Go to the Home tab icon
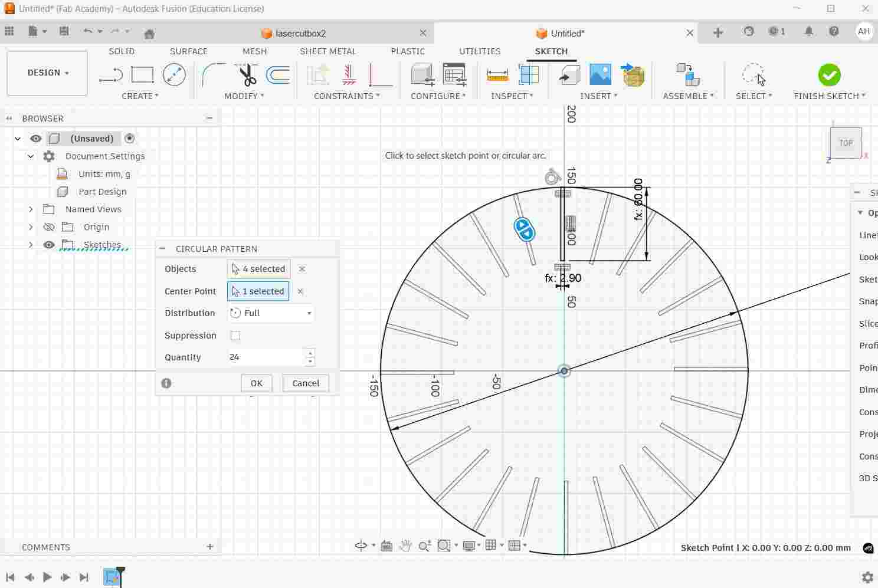 (x=149, y=34)
